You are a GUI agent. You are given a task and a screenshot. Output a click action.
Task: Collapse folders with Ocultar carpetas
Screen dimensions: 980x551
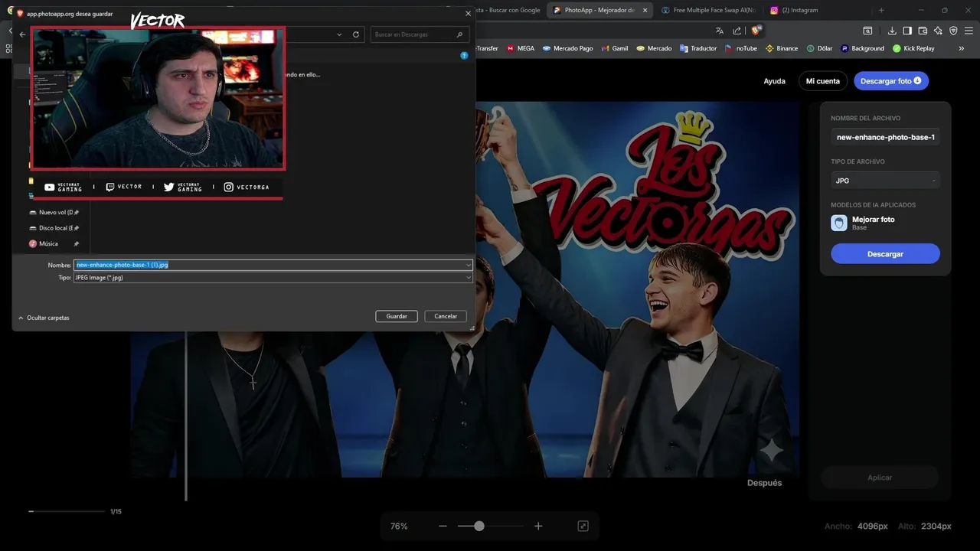44,318
